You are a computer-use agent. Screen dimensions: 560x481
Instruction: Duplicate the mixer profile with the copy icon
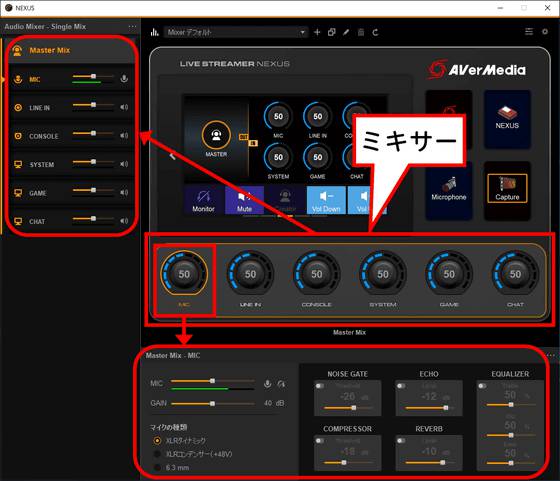(331, 32)
